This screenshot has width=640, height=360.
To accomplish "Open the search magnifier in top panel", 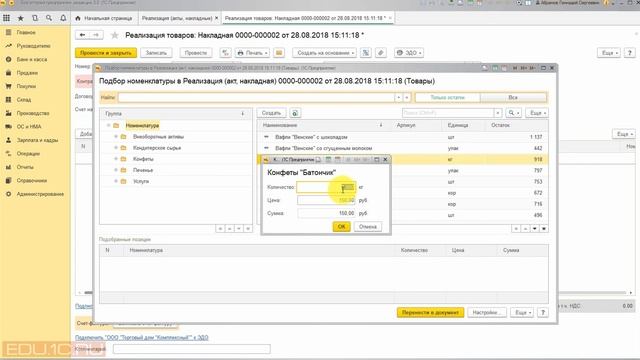I will [x=49, y=18].
